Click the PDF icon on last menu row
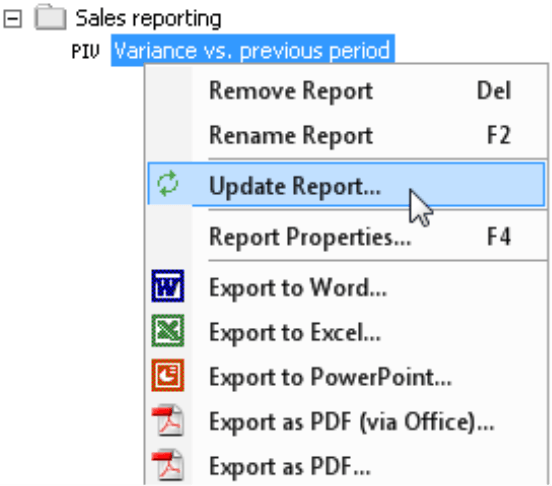552x486 pixels. [x=168, y=465]
